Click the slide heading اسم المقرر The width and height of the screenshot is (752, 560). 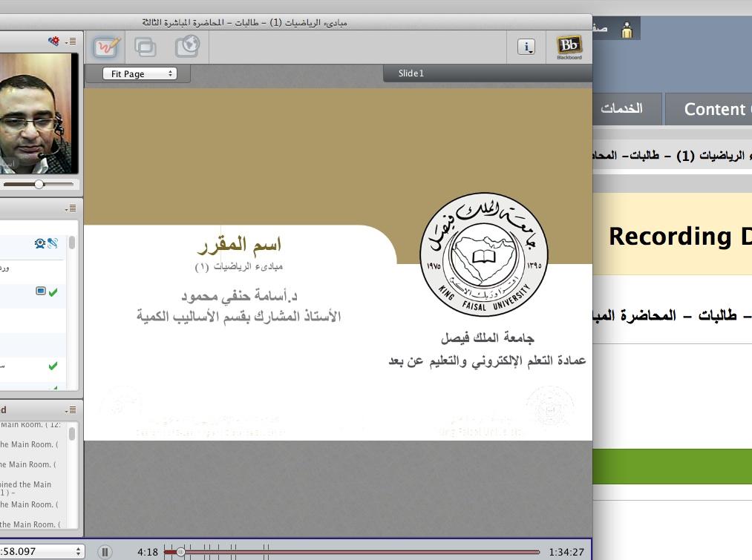click(x=239, y=246)
